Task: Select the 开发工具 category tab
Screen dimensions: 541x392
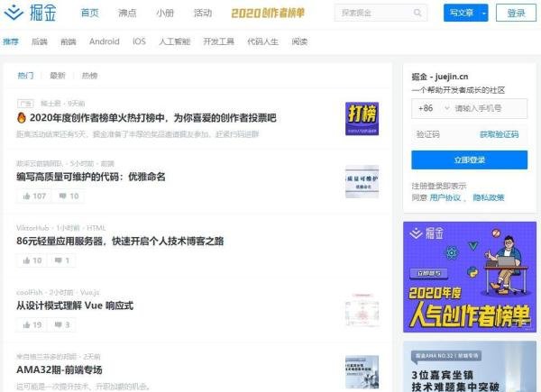Action: pos(219,41)
